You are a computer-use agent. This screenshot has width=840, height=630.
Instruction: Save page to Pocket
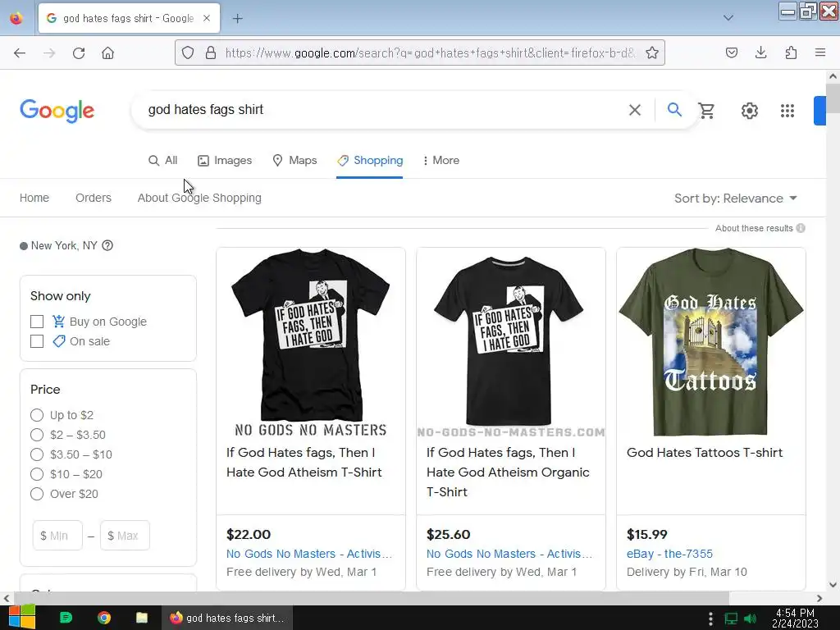coord(732,52)
